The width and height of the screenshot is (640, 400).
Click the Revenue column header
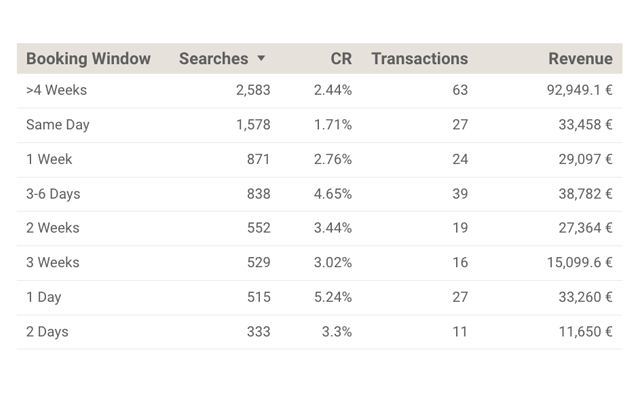coord(580,59)
